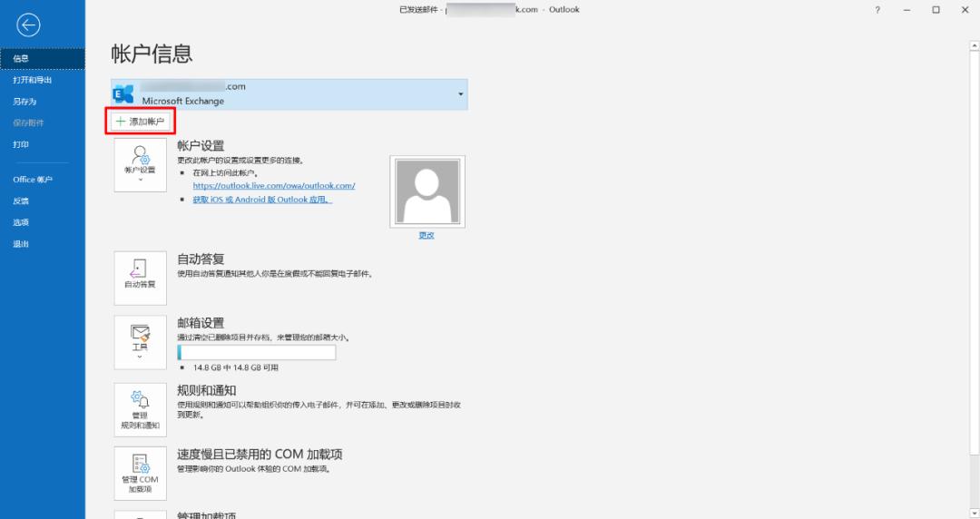Click the profile picture placeholder
Viewport: 980px width, 519px height.
point(426,191)
